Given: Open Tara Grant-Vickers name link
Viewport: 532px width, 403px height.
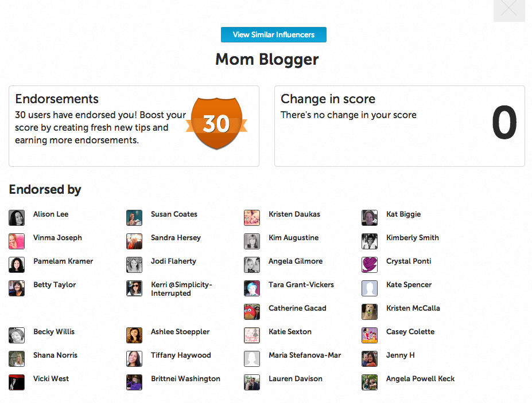Looking at the screenshot, I should 301,285.
